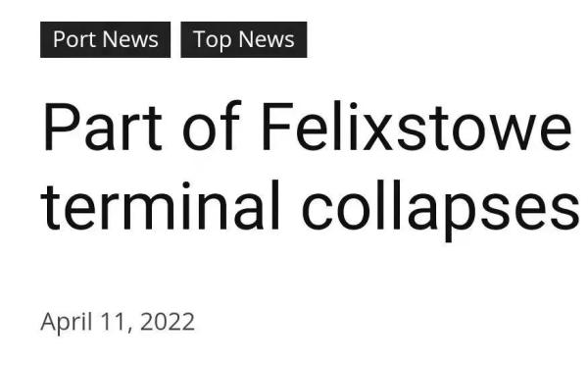Click the word Part in the headline
588x365 pixels.
[x=103, y=127]
